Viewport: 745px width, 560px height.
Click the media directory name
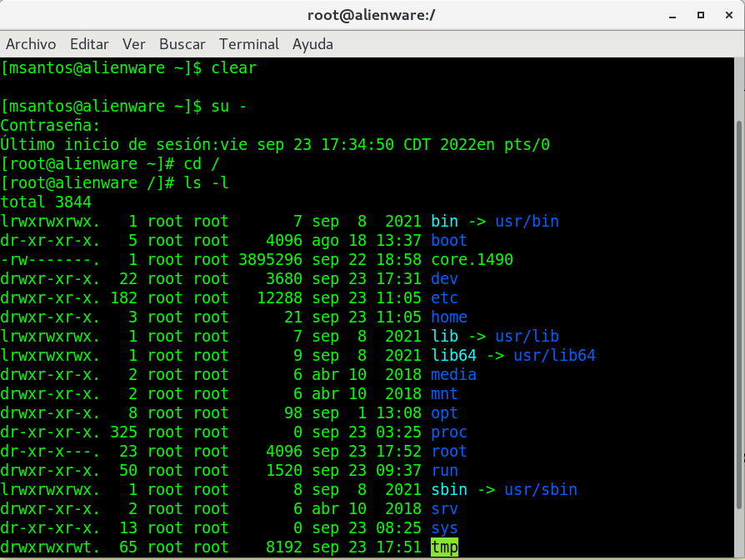(453, 374)
